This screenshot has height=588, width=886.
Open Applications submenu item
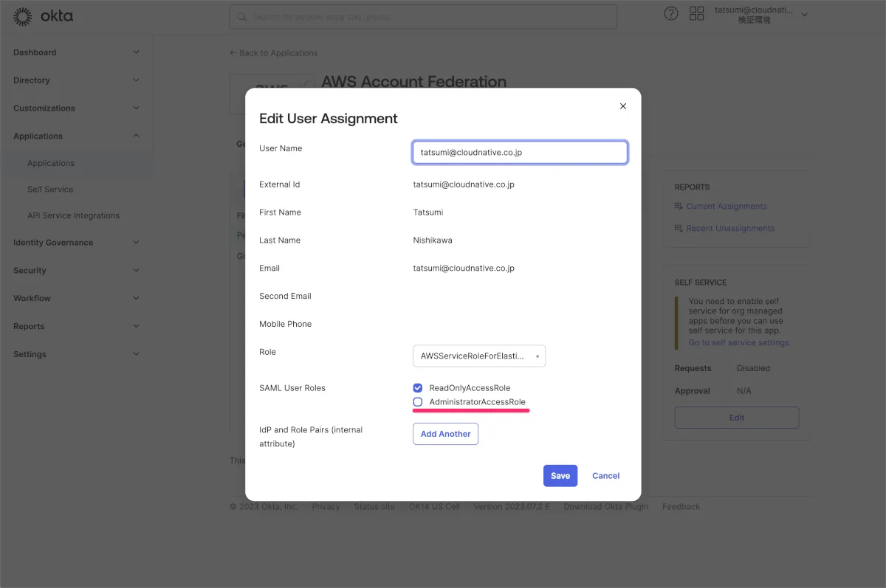click(x=51, y=163)
